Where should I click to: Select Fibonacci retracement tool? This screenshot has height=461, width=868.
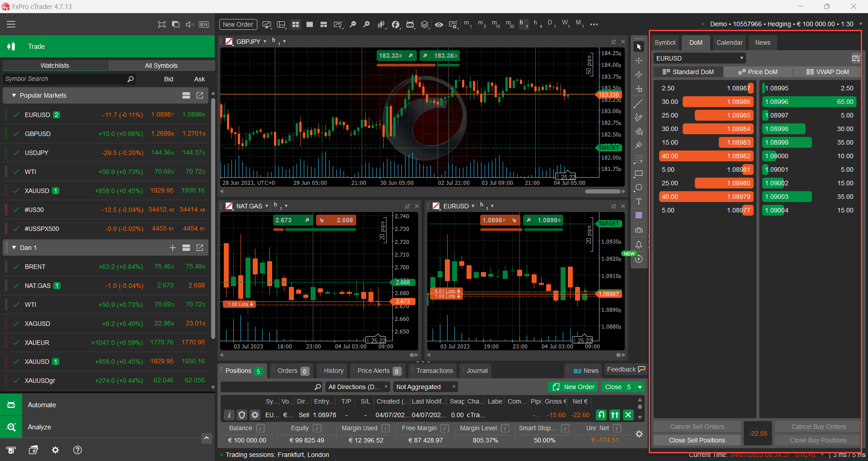click(x=639, y=160)
